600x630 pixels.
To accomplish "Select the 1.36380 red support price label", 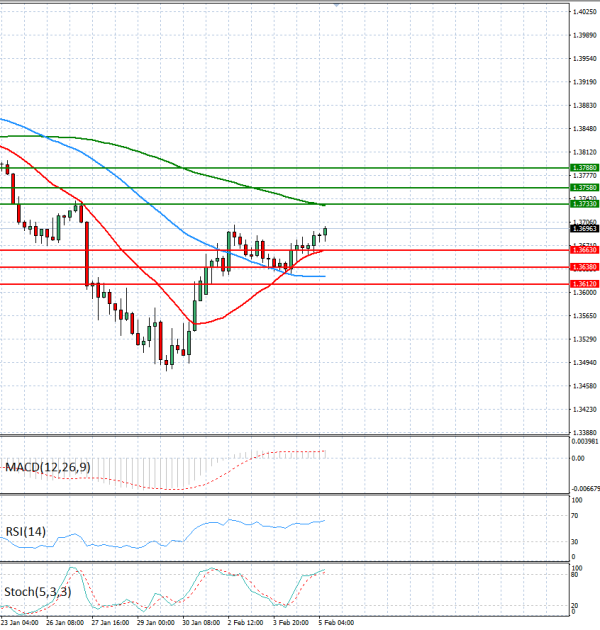I will point(584,267).
